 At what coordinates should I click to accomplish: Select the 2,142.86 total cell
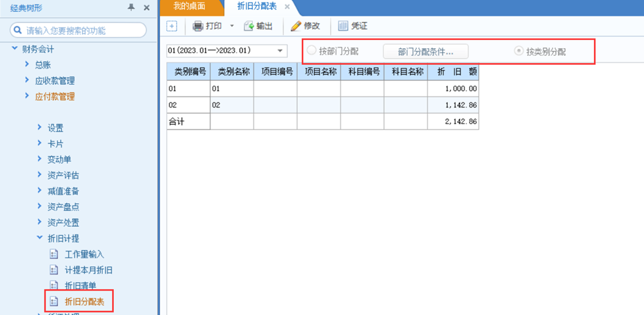point(454,122)
